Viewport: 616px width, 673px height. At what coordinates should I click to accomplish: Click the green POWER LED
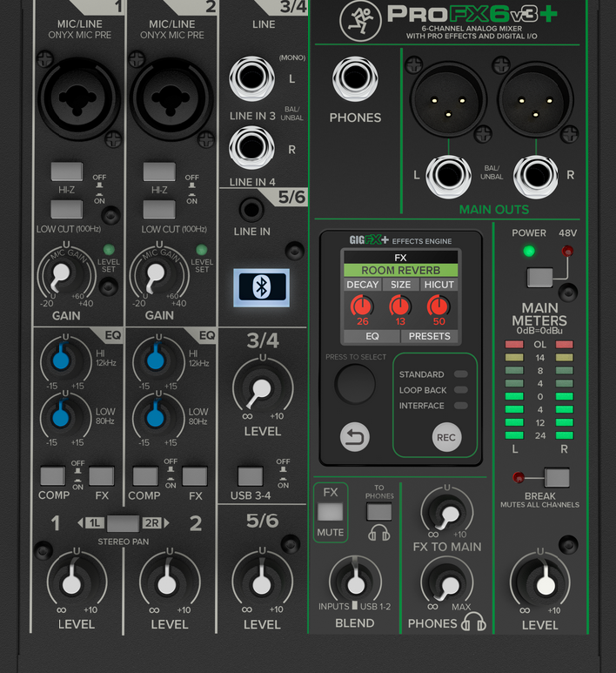coord(529,251)
